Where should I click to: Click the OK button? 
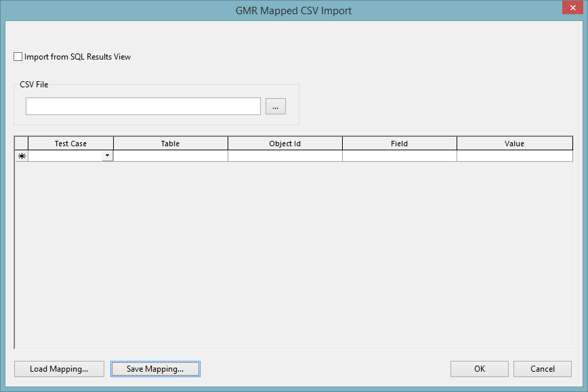click(x=479, y=369)
